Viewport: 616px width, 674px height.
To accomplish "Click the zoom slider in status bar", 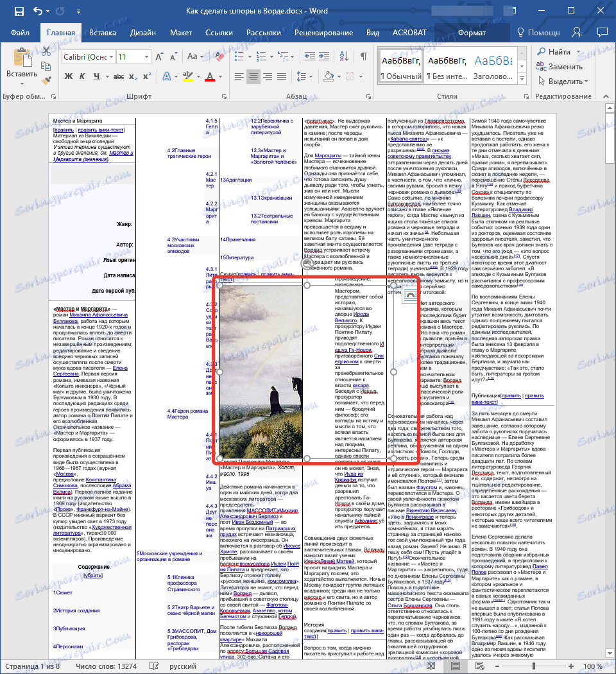I will (533, 666).
